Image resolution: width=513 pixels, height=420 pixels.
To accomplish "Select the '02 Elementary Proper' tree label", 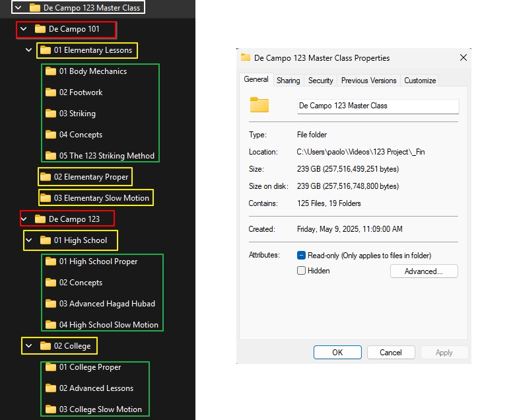I will click(91, 177).
